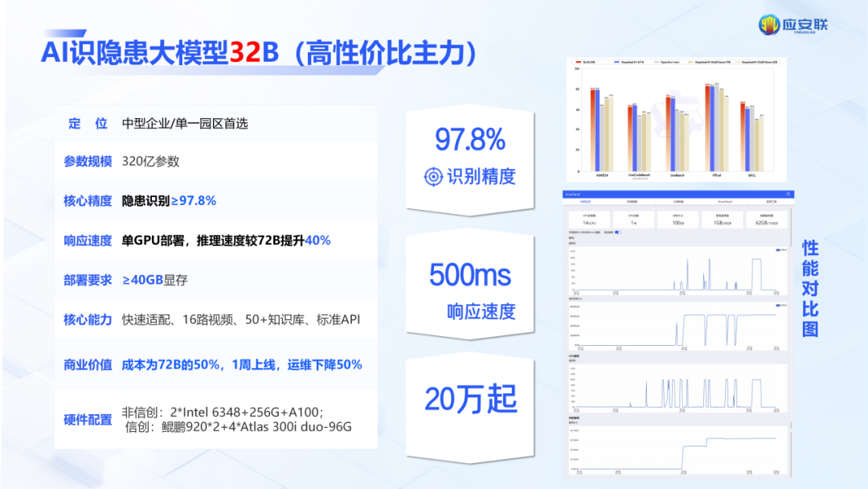Click the LiveCodeBench axis label
Image resolution: width=868 pixels, height=489 pixels.
coord(639,175)
